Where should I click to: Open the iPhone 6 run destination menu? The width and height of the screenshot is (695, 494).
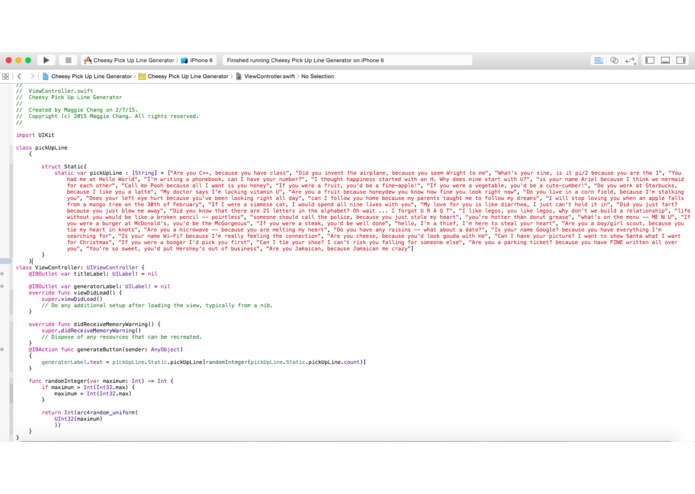tap(197, 60)
